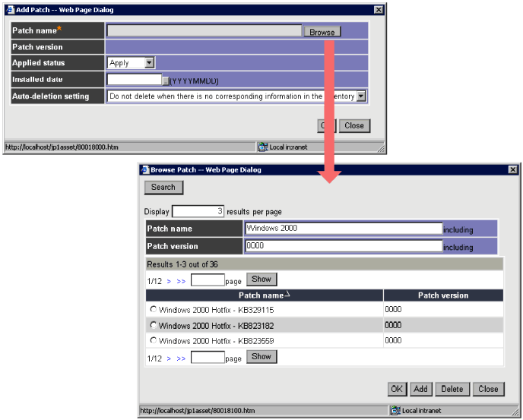Click resize grip of Browse Patch dialog
Image resolution: width=523 pixels, height=420 pixels.
click(x=515, y=412)
